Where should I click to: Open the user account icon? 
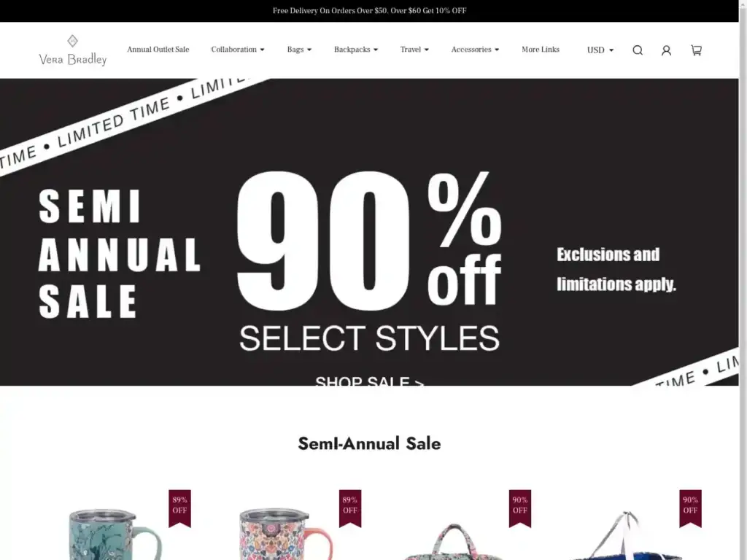(666, 50)
